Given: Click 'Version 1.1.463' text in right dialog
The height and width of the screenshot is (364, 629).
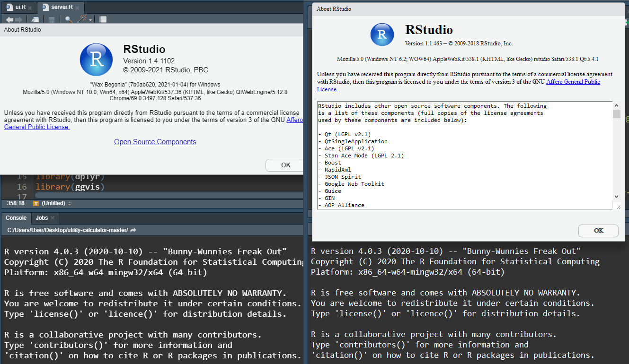Looking at the screenshot, I should tap(423, 43).
